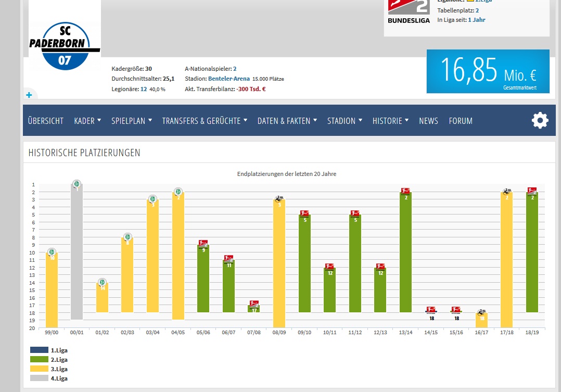This screenshot has height=392, width=561.
Task: Expand the TRANSFERS & GERÜCHTE dropdown
Action: pos(205,121)
